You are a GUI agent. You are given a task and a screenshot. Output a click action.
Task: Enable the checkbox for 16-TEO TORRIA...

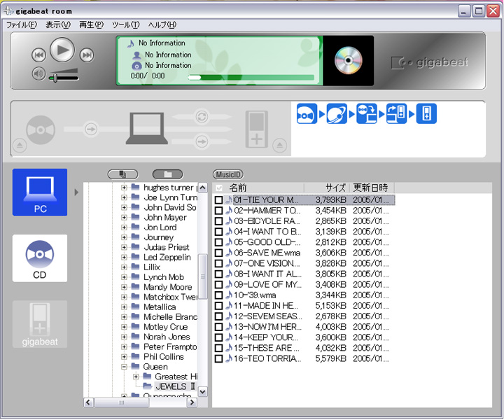(219, 358)
